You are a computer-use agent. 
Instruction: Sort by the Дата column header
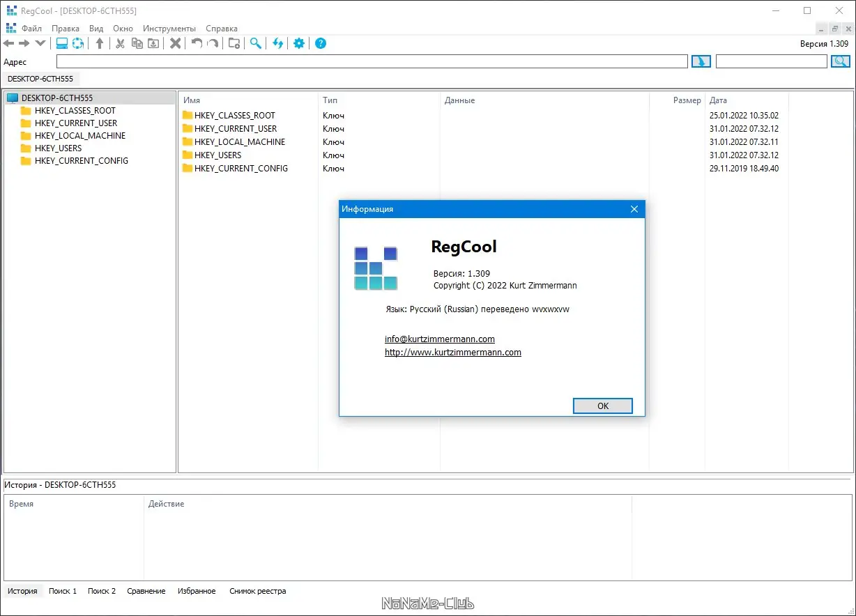point(747,100)
